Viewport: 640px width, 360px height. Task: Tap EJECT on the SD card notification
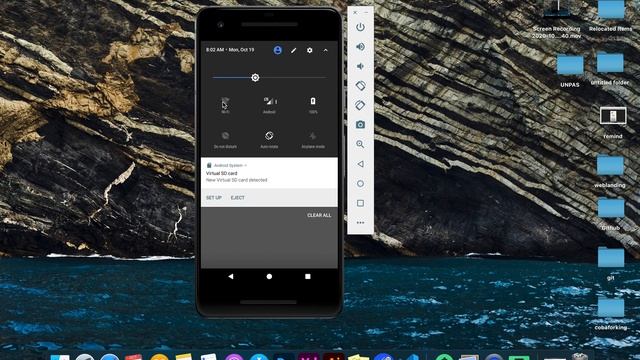(x=238, y=198)
